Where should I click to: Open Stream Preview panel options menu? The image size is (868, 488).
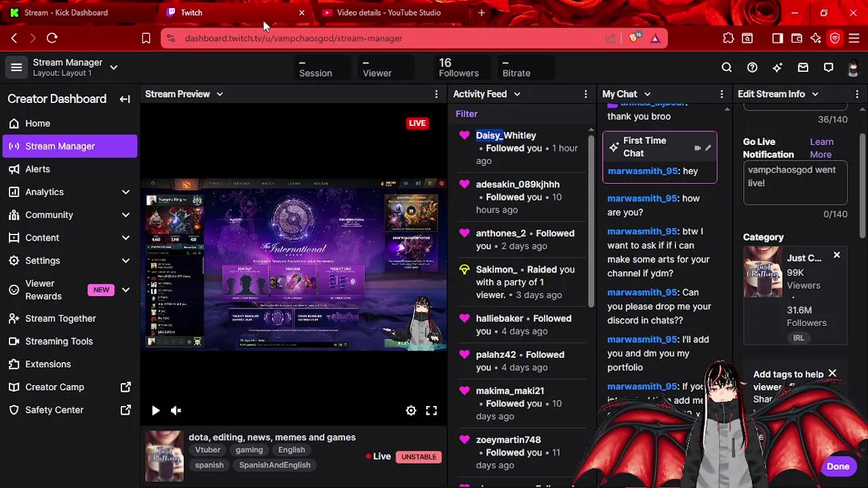[x=436, y=94]
